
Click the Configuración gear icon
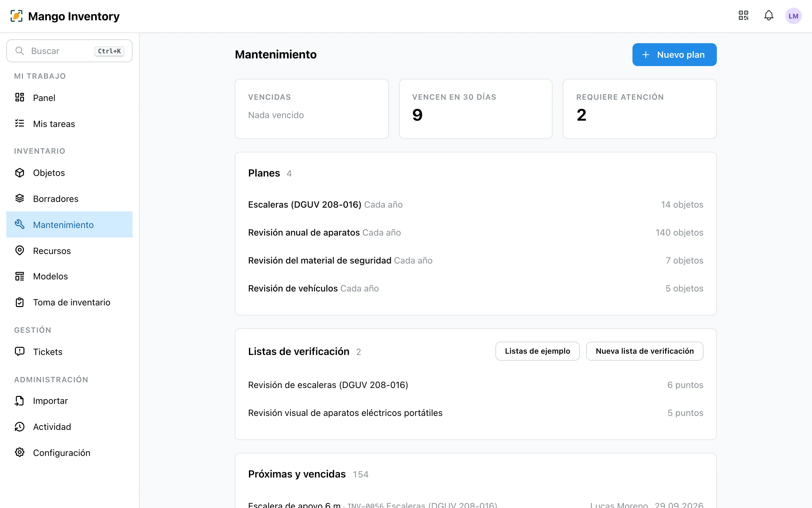point(20,452)
